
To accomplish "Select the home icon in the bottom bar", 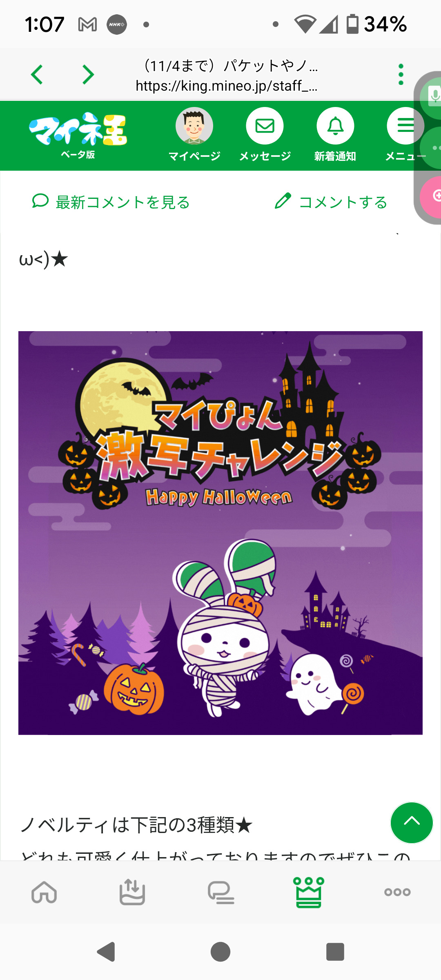I will [44, 891].
